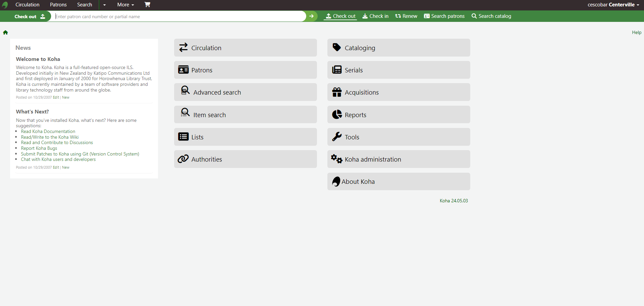The width and height of the screenshot is (644, 306).
Task: Click the Koha 24.05.03 version link
Action: pyautogui.click(x=454, y=201)
